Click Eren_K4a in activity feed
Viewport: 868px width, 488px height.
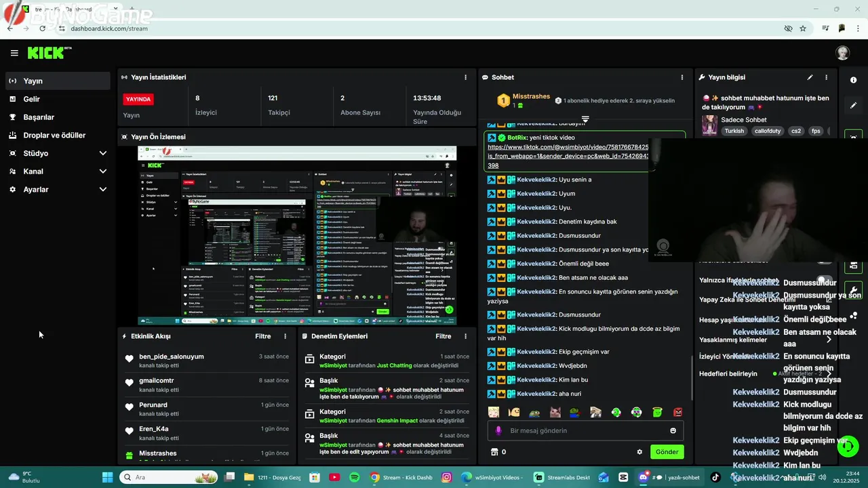pos(154,429)
